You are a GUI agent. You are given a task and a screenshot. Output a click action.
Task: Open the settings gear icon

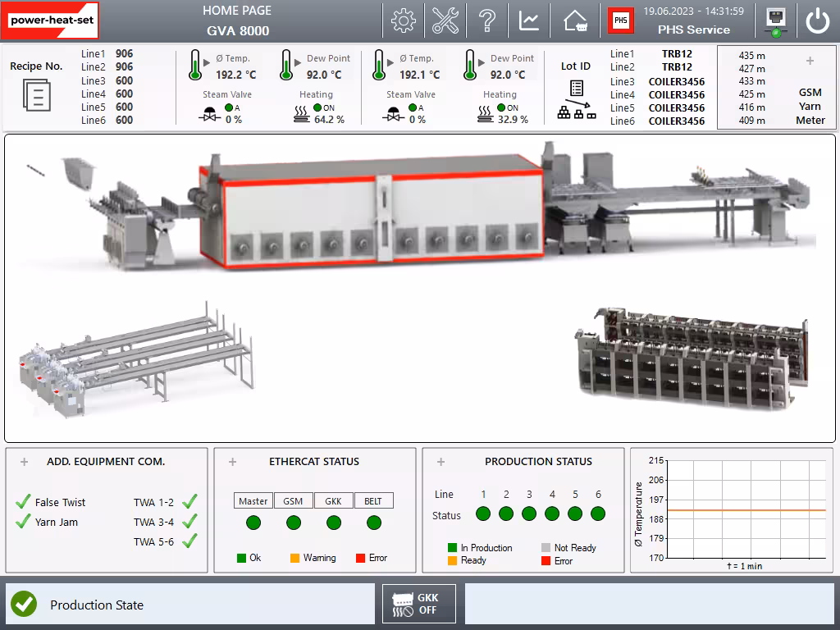pyautogui.click(x=403, y=21)
